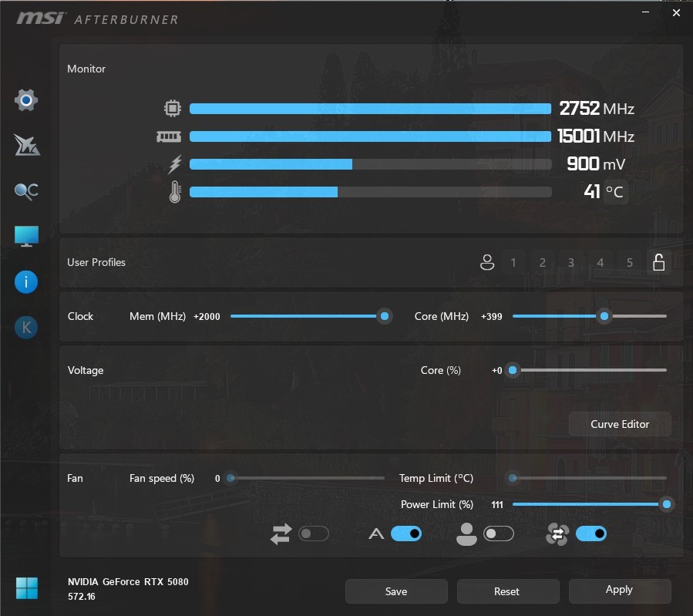This screenshot has width=693, height=616.
Task: Click the voltage lightning bolt icon
Action: 175,164
